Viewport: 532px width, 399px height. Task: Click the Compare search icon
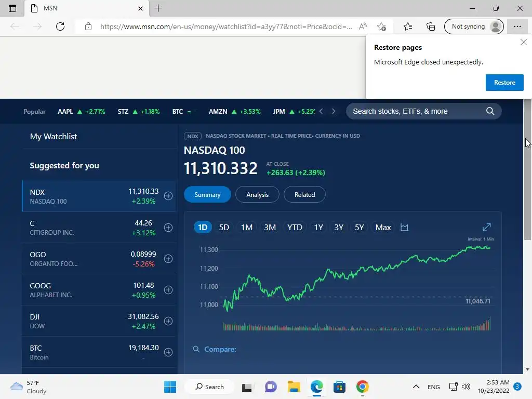coord(196,349)
